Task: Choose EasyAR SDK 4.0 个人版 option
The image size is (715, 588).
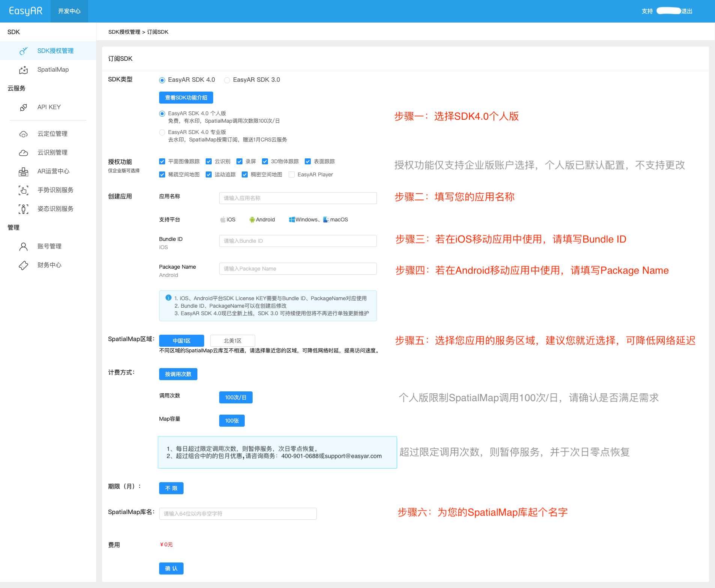Action: point(162,114)
